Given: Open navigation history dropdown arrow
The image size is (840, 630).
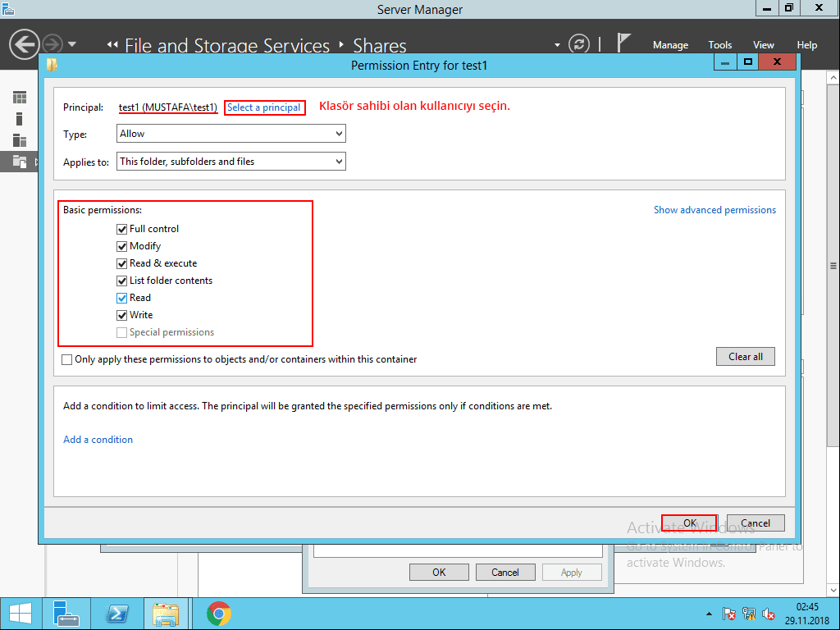Looking at the screenshot, I should coord(72,44).
